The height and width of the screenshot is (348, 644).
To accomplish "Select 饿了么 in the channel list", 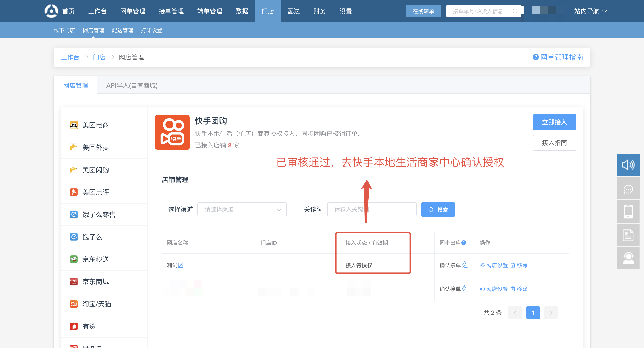I will [104, 237].
